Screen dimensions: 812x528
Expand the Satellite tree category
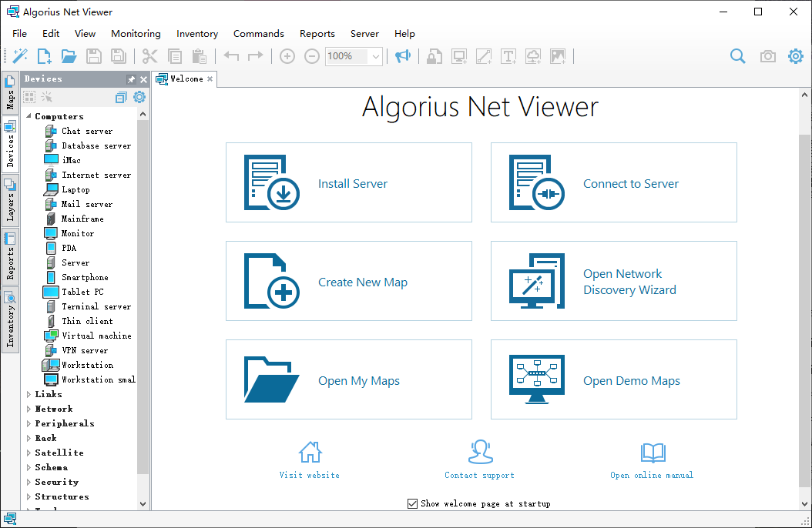(29, 453)
